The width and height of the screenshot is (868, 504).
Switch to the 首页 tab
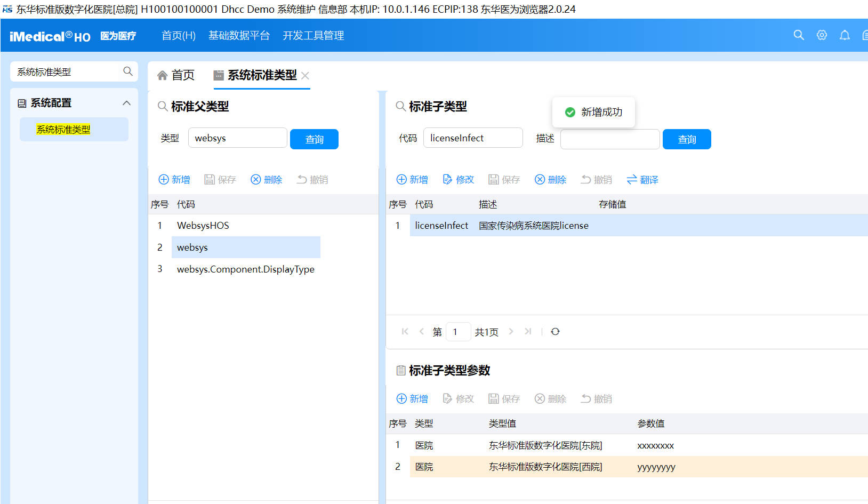click(x=176, y=75)
